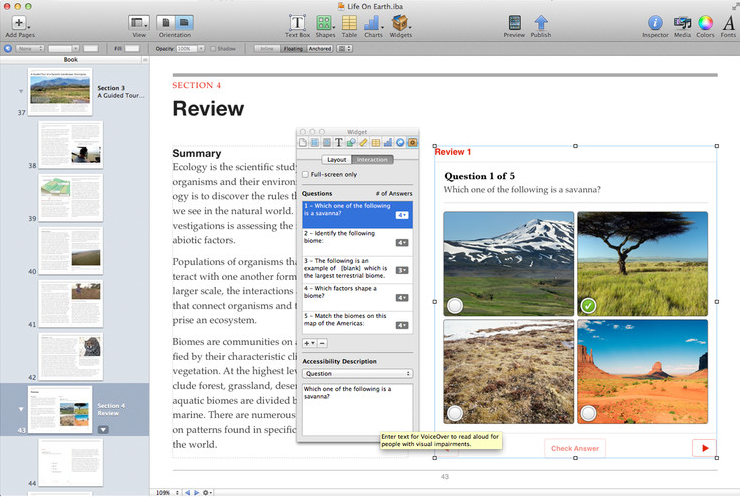The image size is (740, 497).
Task: Open the Colors picker in toolbar
Action: coord(706,22)
